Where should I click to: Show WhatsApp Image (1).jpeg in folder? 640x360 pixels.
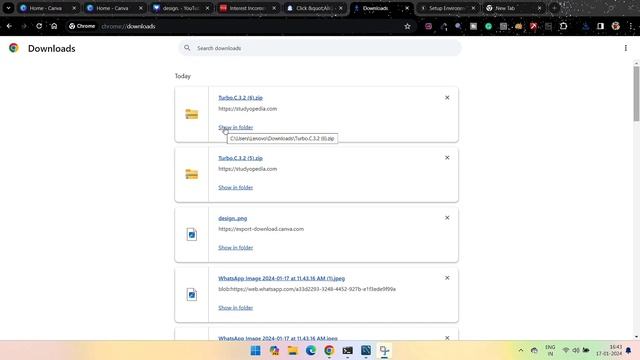point(236,308)
